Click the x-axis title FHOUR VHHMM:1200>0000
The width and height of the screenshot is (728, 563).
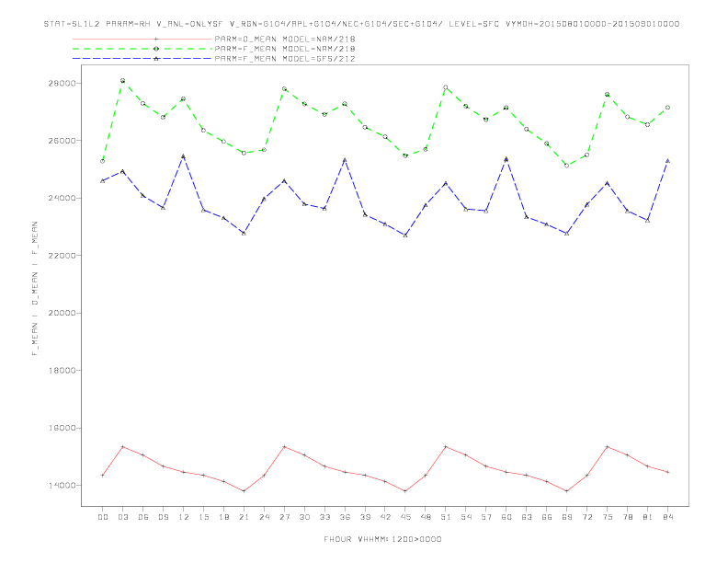pos(382,539)
